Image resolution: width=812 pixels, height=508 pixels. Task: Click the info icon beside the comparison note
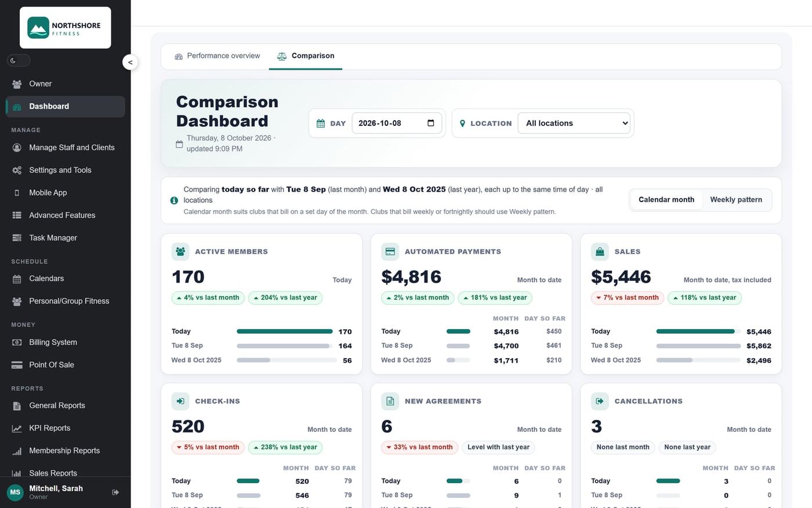[174, 200]
